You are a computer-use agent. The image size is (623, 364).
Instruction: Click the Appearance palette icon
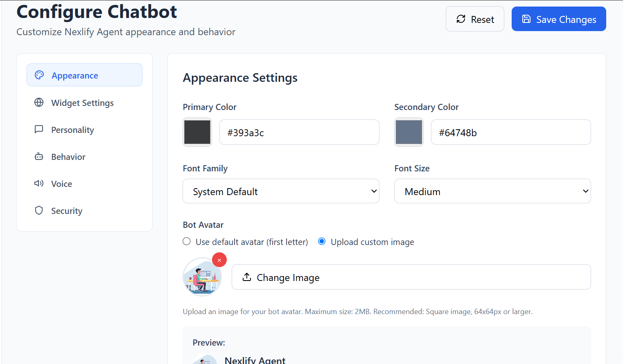coord(39,75)
